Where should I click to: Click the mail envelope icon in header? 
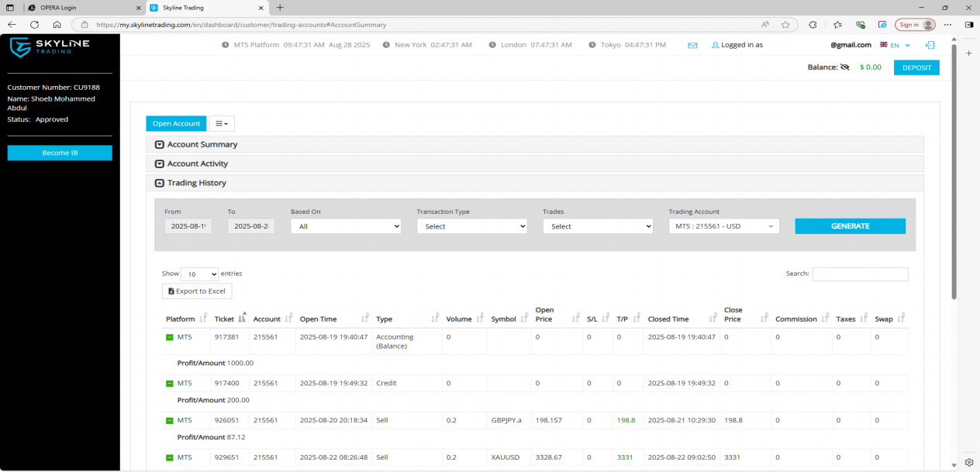(692, 45)
